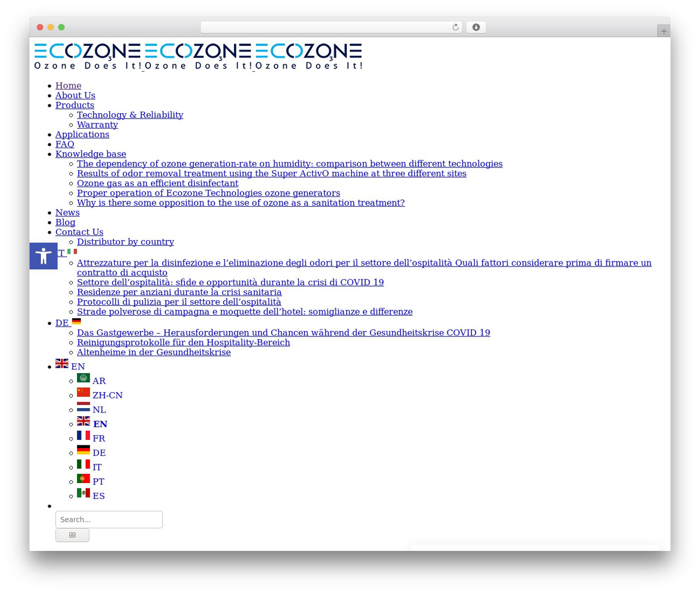
Task: Click the search submit button
Action: (x=72, y=535)
